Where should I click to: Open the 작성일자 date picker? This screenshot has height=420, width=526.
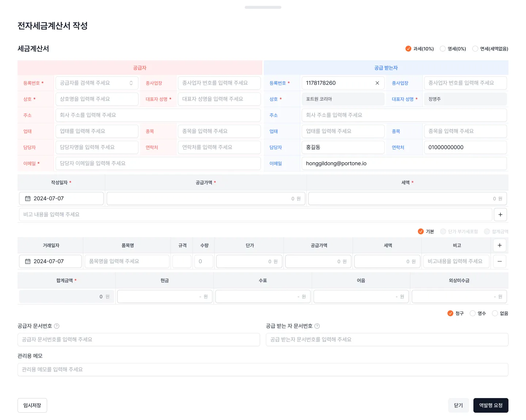tap(61, 198)
